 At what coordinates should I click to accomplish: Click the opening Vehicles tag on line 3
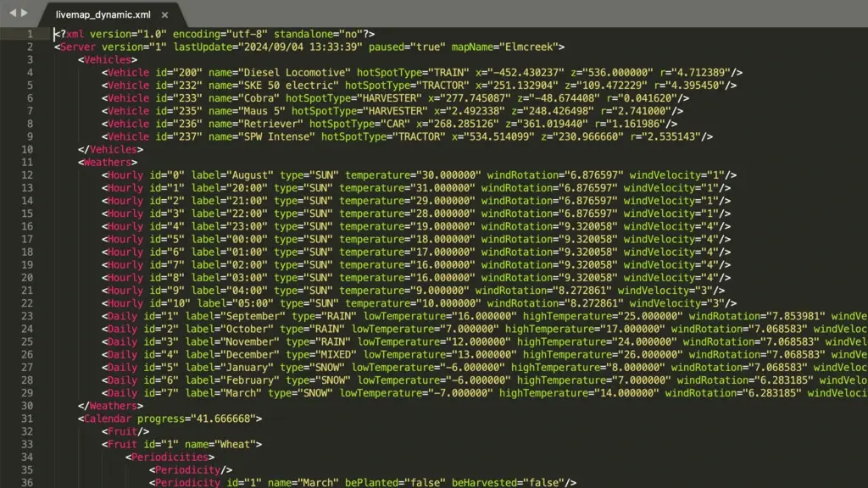click(108, 60)
